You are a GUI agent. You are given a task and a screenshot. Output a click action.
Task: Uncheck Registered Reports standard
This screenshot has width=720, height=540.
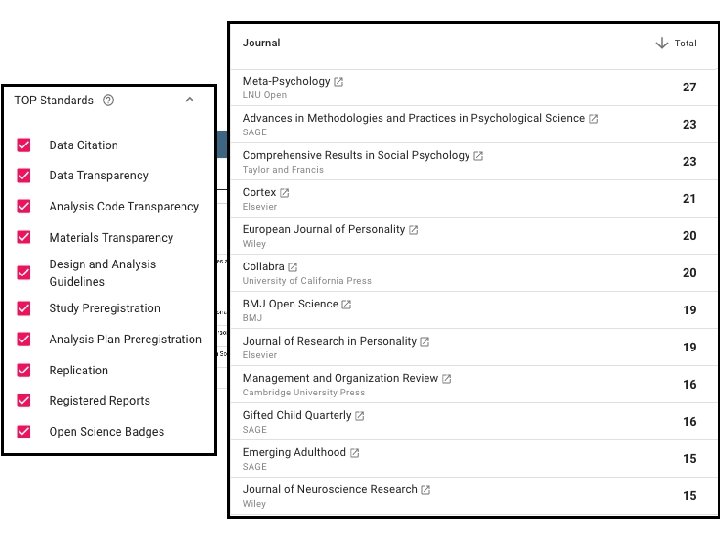pyautogui.click(x=24, y=401)
